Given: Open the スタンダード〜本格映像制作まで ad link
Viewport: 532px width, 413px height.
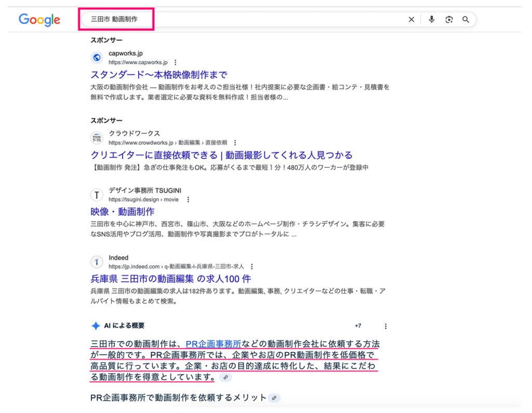Looking at the screenshot, I should [159, 75].
